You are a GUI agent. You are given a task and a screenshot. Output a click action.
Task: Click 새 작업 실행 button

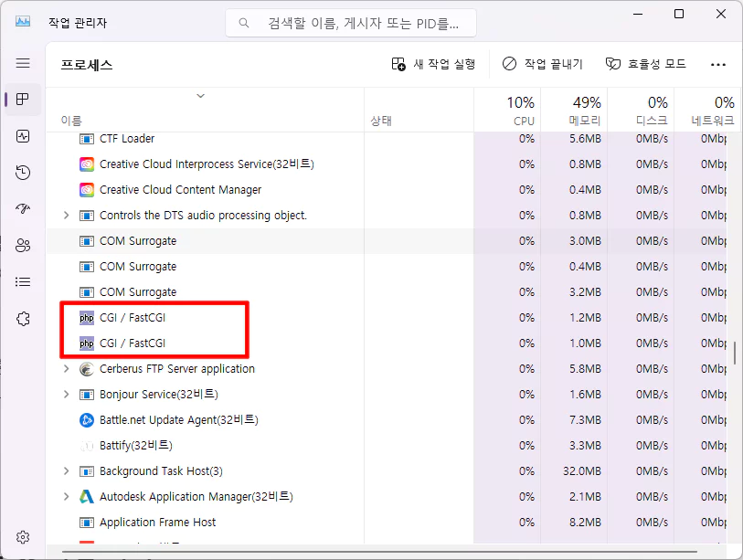point(433,63)
